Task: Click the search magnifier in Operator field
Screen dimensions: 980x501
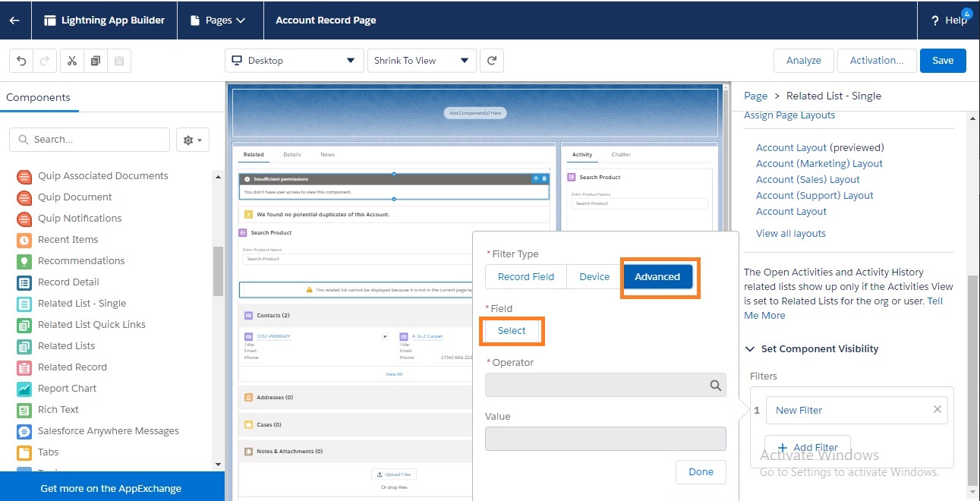Action: point(715,385)
